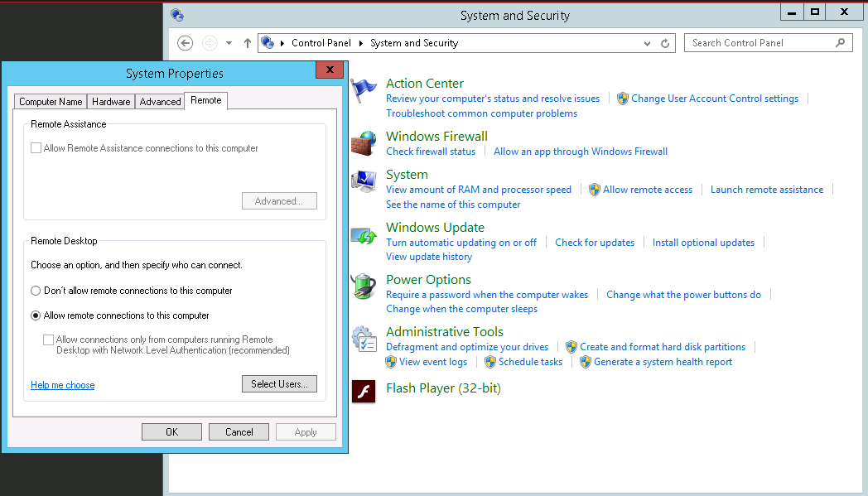This screenshot has height=496, width=868.
Task: Open the Action Center flag icon
Action: (x=363, y=91)
